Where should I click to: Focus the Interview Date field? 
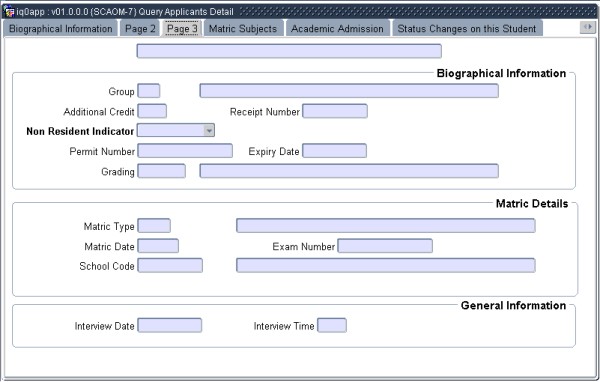click(170, 325)
